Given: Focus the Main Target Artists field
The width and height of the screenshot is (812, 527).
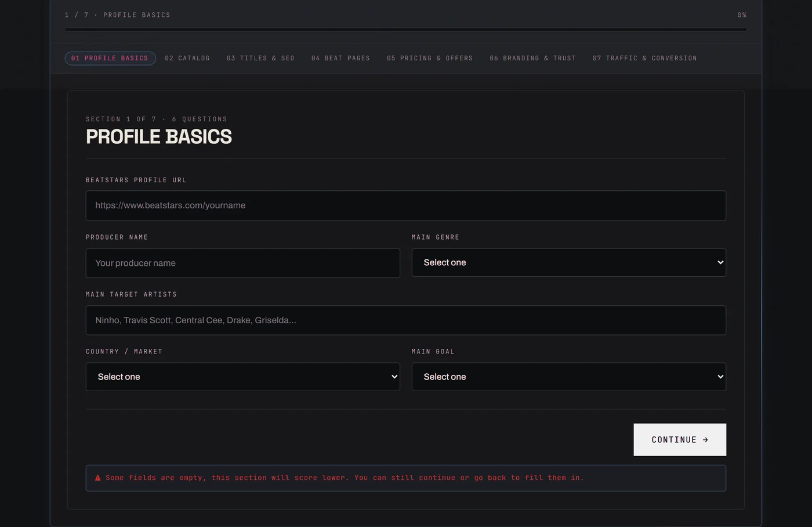Looking at the screenshot, I should tap(406, 320).
